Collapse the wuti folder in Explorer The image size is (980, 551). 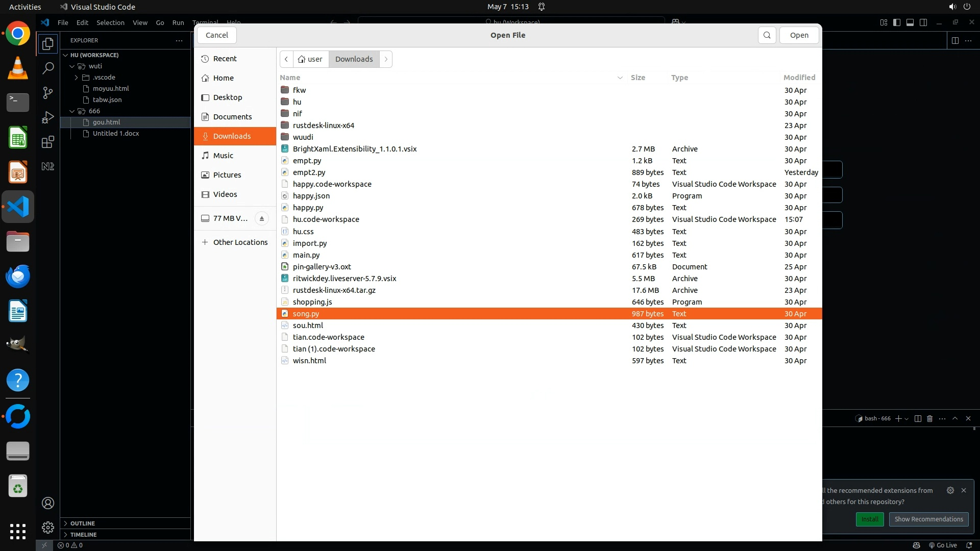tap(72, 66)
